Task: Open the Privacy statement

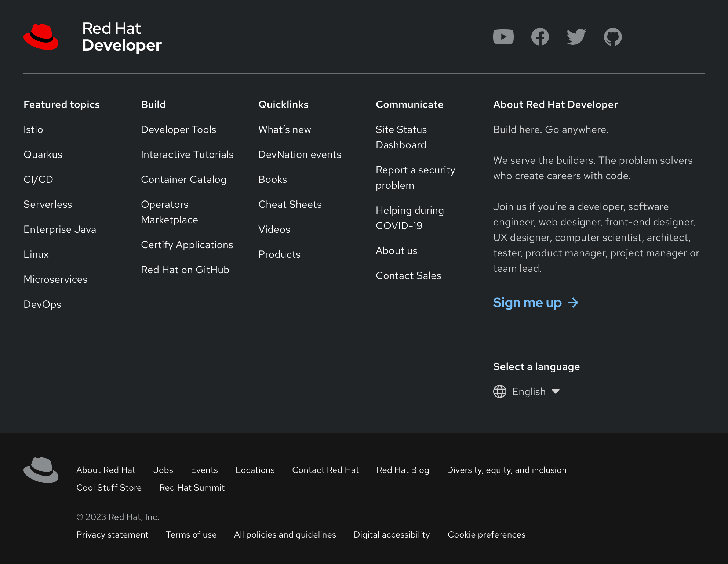Action: (112, 535)
